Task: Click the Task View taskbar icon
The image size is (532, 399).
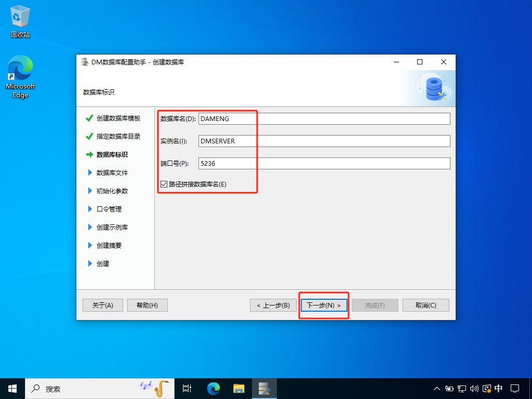Action: tap(187, 389)
